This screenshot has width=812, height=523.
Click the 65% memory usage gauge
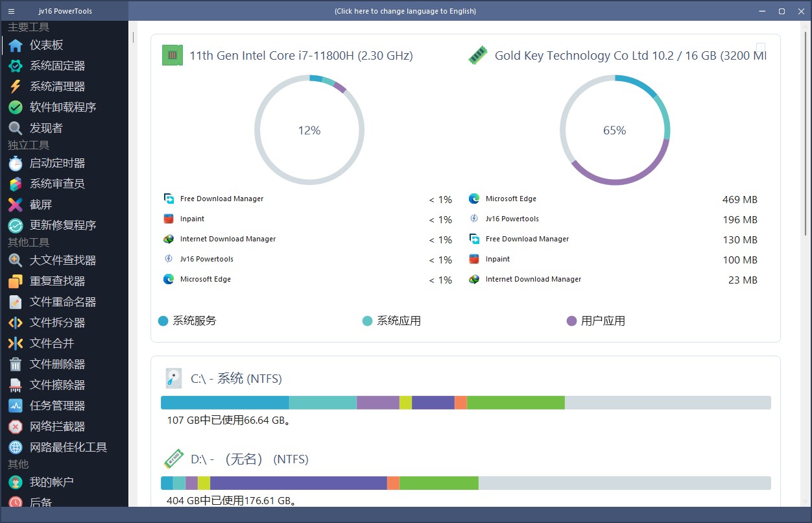click(x=615, y=130)
